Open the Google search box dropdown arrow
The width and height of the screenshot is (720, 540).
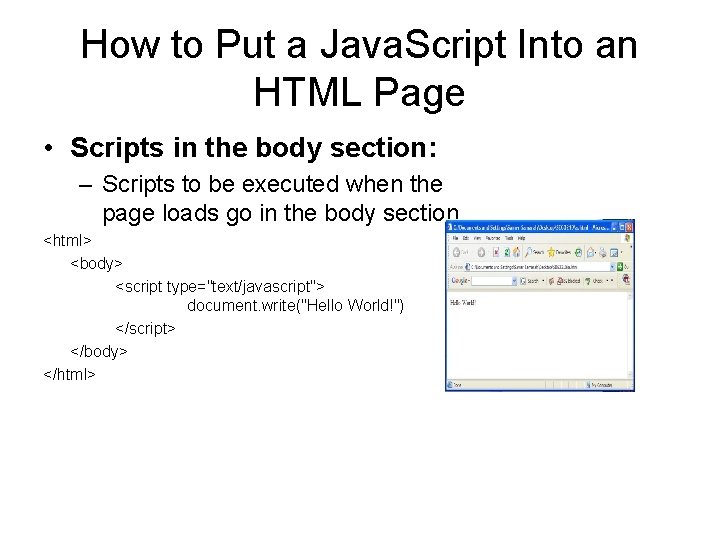click(514, 281)
